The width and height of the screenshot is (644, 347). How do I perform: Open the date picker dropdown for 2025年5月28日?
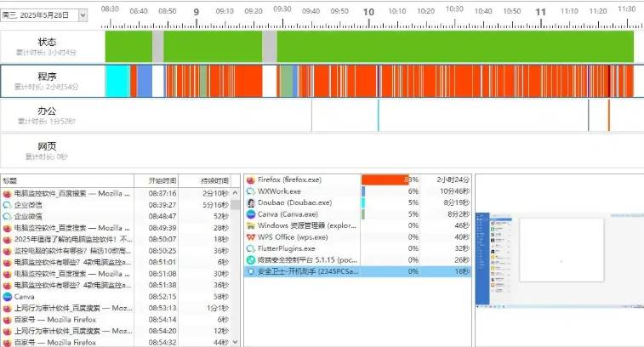(83, 14)
